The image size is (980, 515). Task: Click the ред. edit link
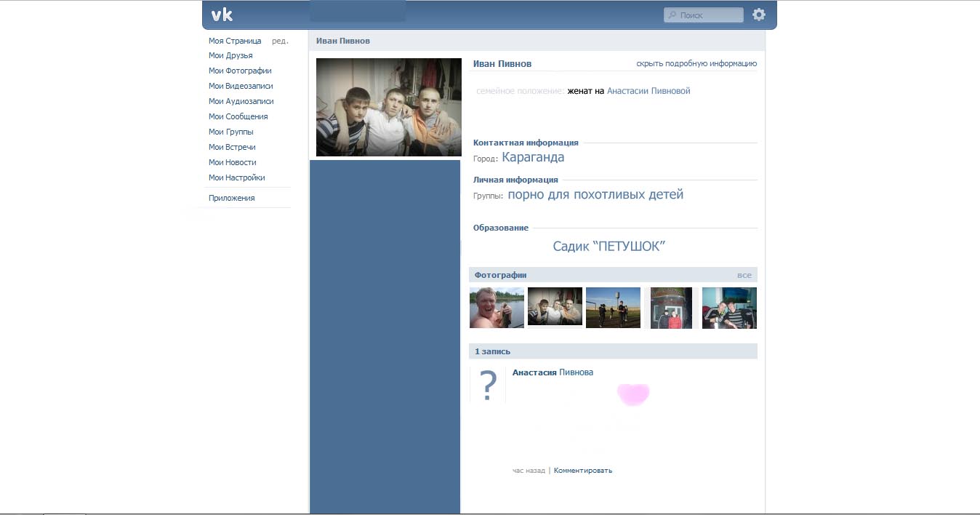(x=280, y=41)
